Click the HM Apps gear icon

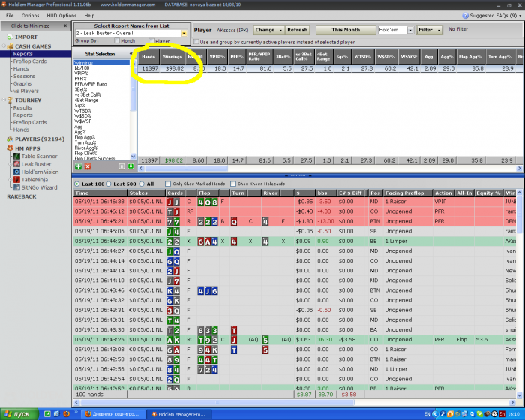(x=10, y=148)
